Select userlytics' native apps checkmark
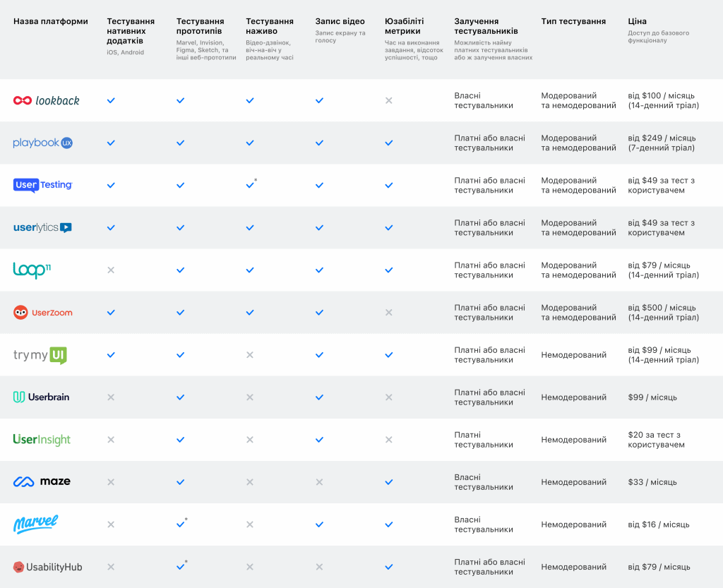 click(111, 227)
